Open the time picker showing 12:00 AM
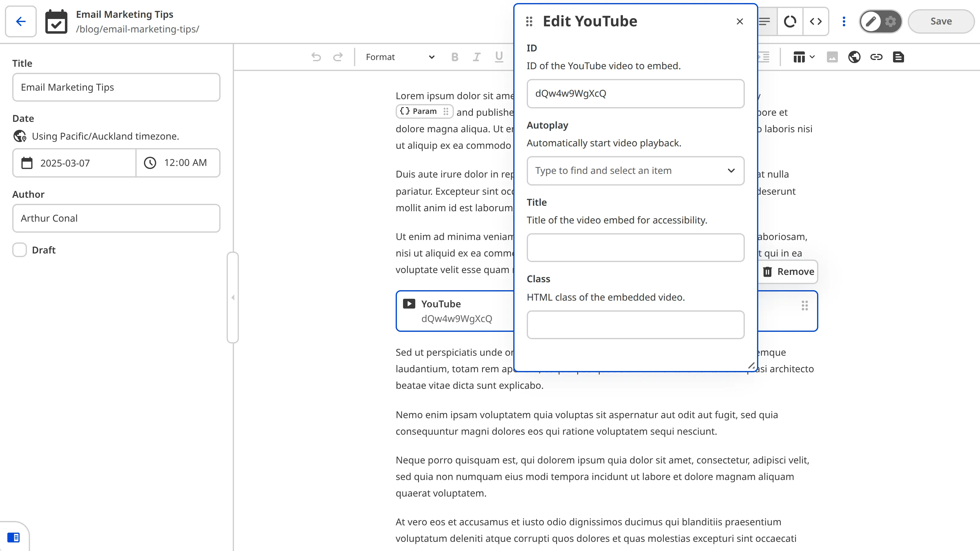 coord(178,163)
